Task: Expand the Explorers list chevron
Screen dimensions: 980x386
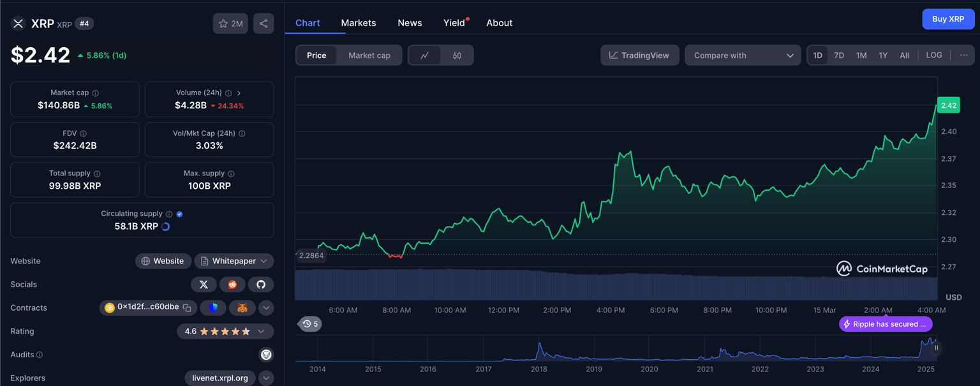Action: (x=266, y=378)
